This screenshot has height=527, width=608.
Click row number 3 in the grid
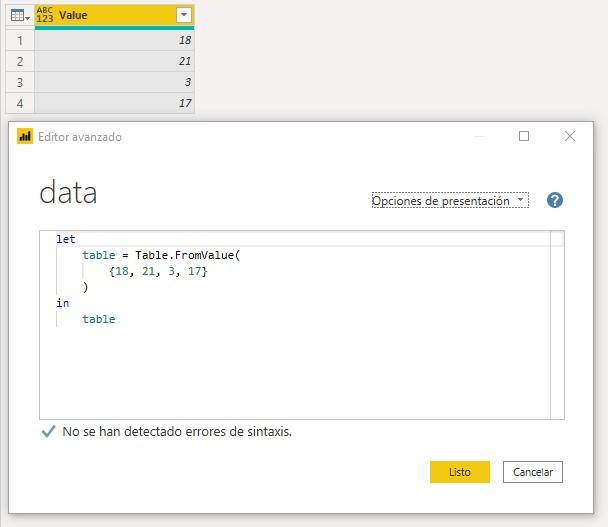pyautogui.click(x=19, y=82)
